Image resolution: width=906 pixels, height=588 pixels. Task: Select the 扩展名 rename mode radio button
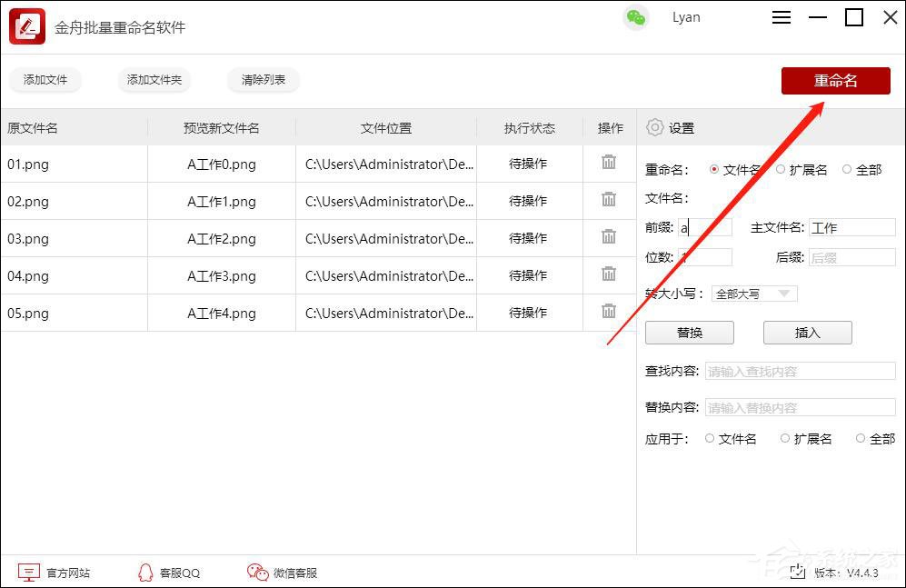(781, 169)
